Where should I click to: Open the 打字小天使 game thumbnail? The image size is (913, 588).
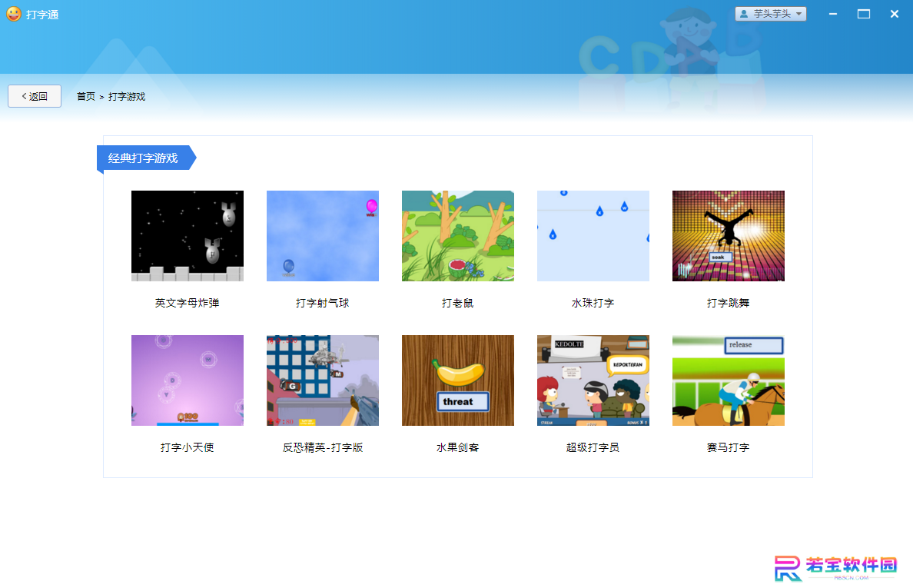pyautogui.click(x=188, y=380)
